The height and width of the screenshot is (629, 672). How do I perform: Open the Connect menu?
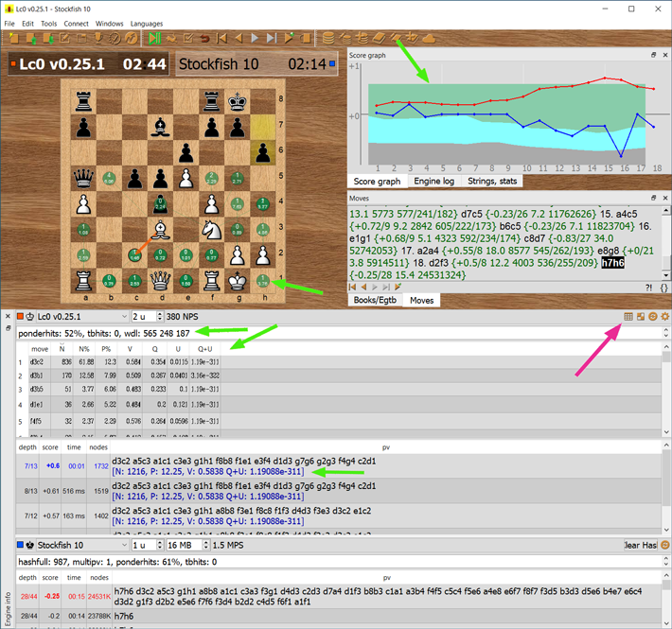pos(77,23)
